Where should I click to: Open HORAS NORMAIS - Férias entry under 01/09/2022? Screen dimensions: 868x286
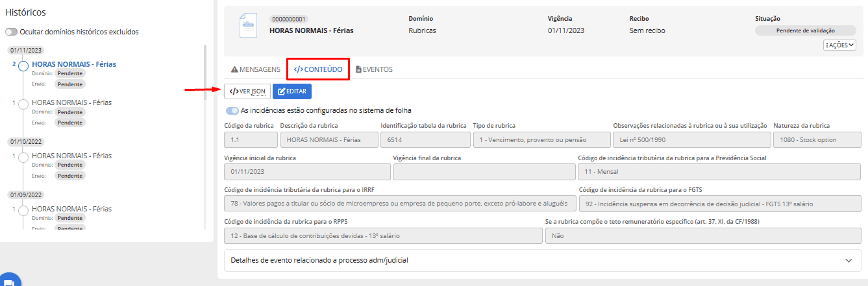[x=71, y=209]
